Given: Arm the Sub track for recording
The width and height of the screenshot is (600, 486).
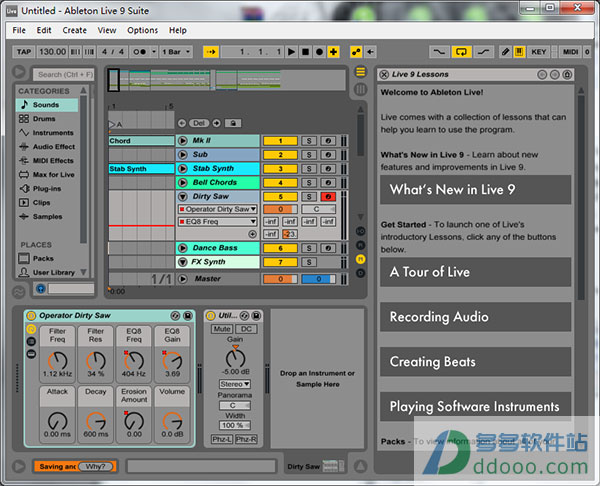Looking at the screenshot, I should [x=328, y=155].
